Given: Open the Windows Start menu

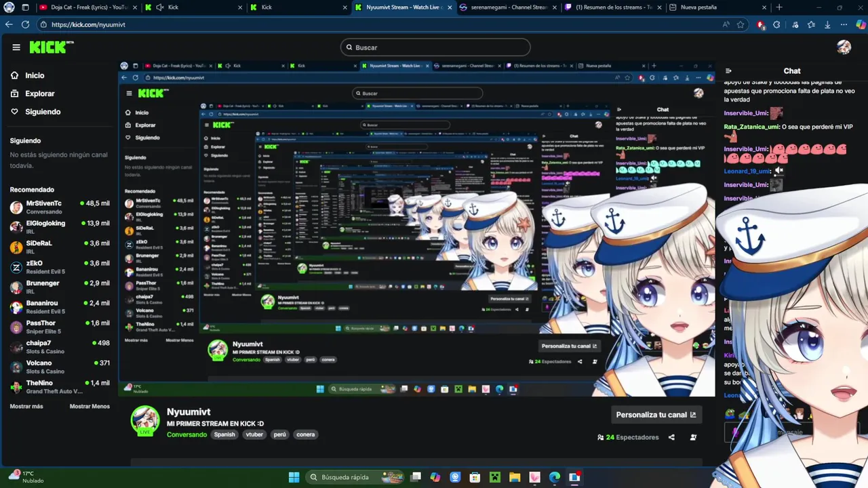Looking at the screenshot, I should tap(294, 477).
